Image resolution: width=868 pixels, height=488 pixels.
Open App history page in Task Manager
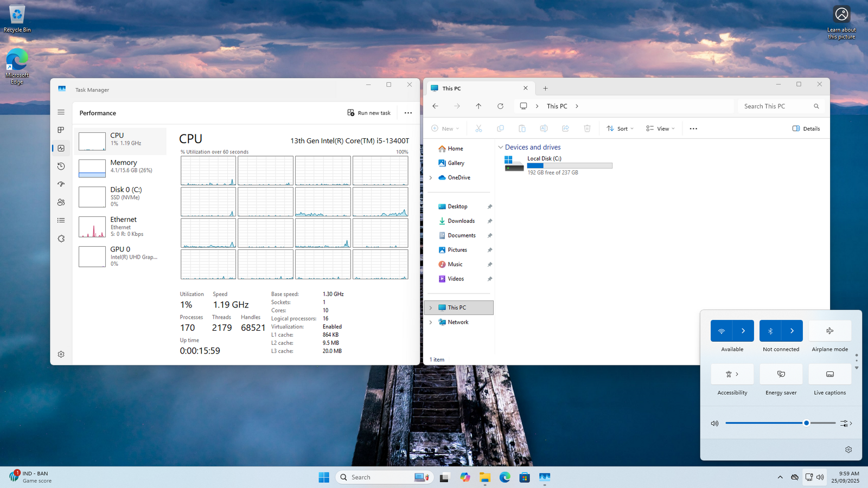(61, 166)
